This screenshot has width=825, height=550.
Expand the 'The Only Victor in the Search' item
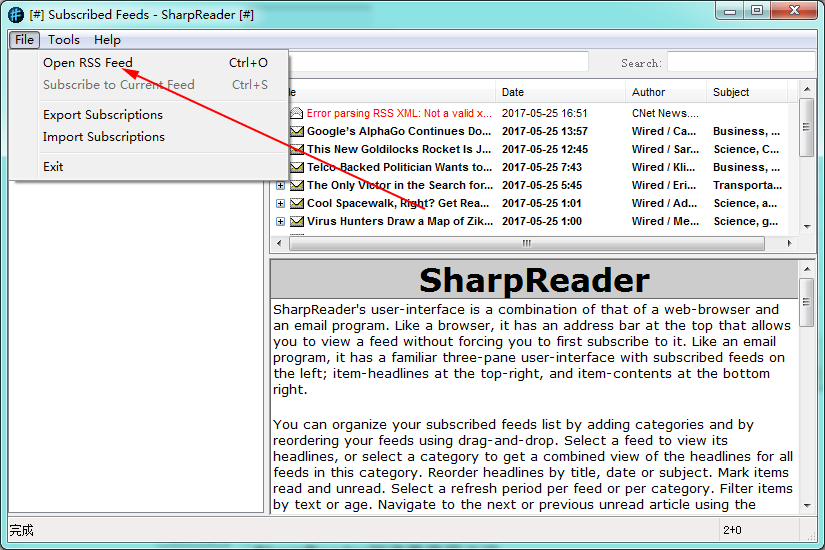tap(280, 185)
